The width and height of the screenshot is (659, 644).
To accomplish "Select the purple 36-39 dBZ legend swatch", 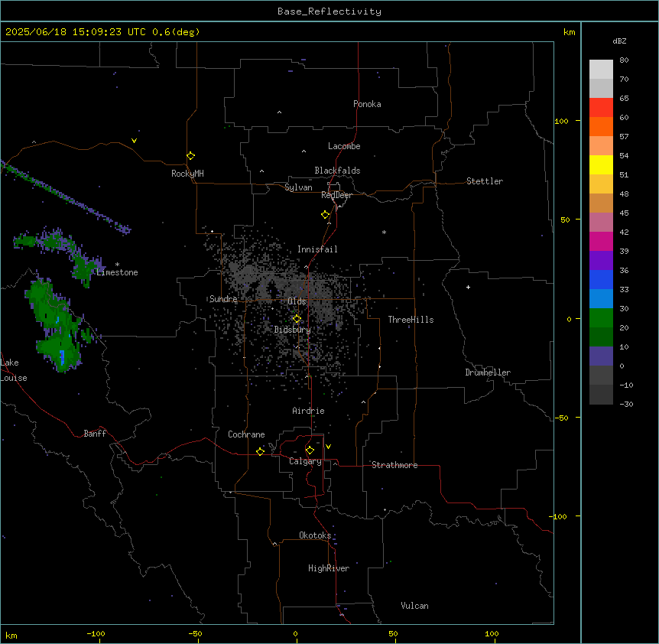I will click(601, 261).
